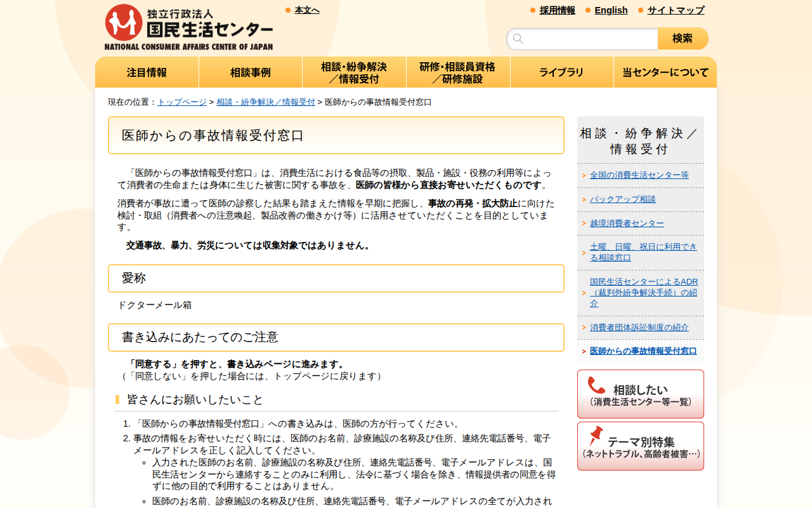Open sidebar link バックアップ相談
The width and height of the screenshot is (812, 508).
(x=623, y=199)
